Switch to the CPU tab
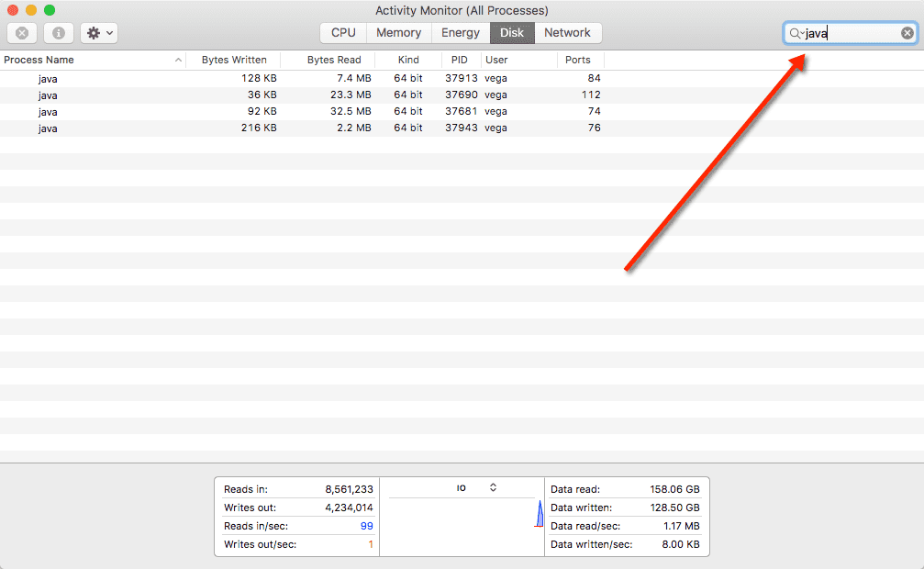Image resolution: width=924 pixels, height=569 pixels. coord(343,33)
